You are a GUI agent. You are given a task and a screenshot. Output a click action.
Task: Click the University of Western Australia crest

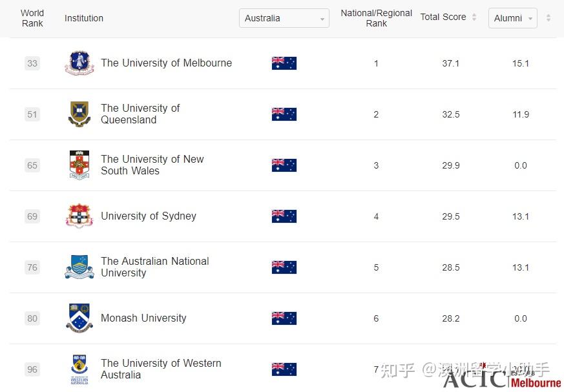click(x=79, y=369)
